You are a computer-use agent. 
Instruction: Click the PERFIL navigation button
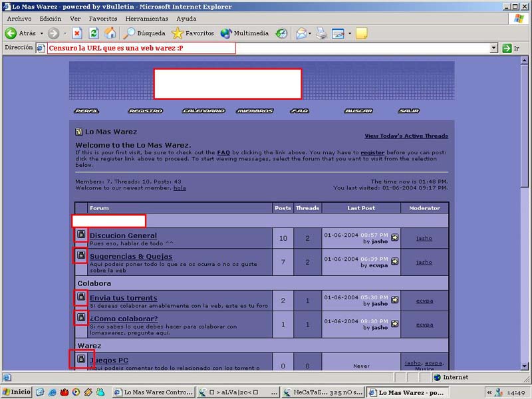86,110
